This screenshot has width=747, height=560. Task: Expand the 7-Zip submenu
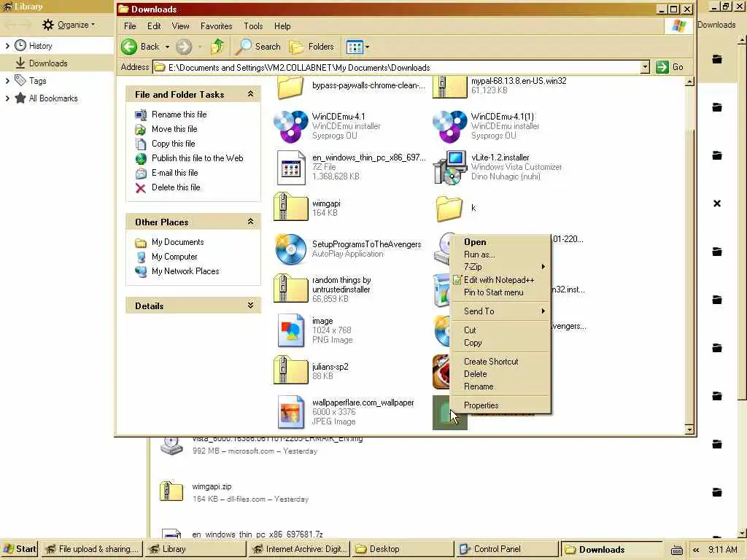500,267
